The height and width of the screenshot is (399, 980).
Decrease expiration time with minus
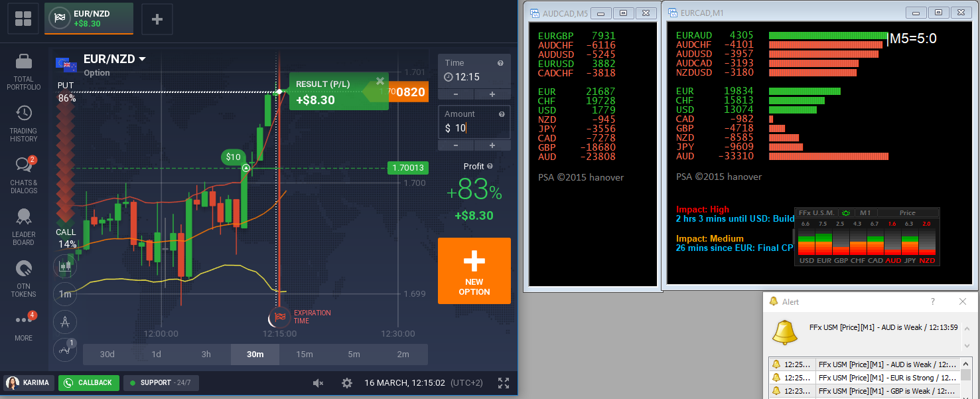pos(456,94)
